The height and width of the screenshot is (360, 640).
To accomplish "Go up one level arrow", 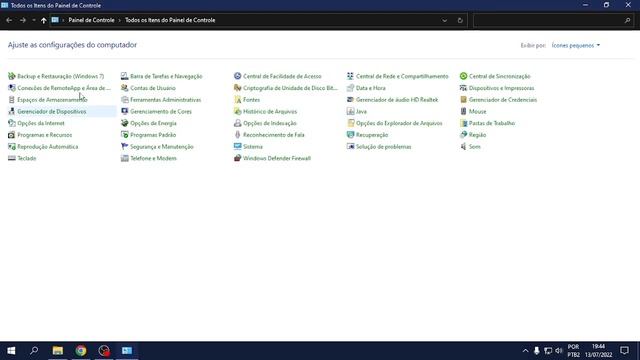I will pyautogui.click(x=44, y=20).
